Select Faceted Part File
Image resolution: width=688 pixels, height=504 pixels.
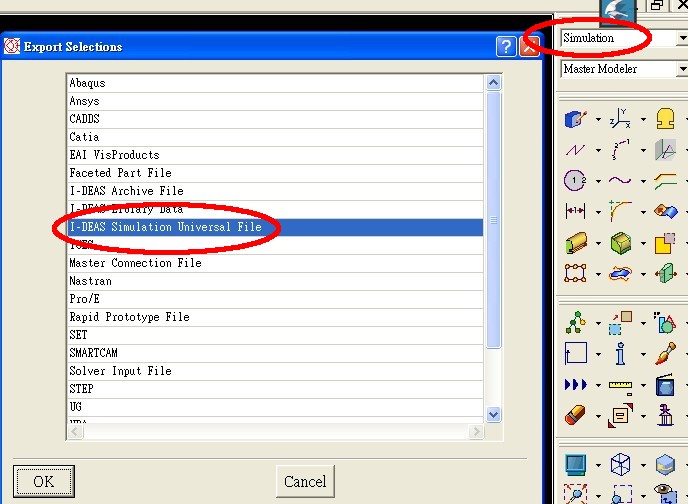[275, 173]
